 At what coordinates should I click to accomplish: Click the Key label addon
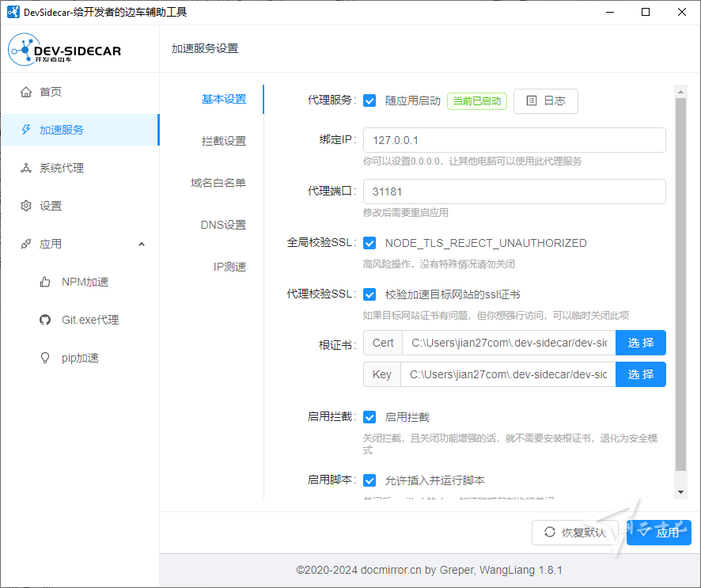pyautogui.click(x=382, y=374)
